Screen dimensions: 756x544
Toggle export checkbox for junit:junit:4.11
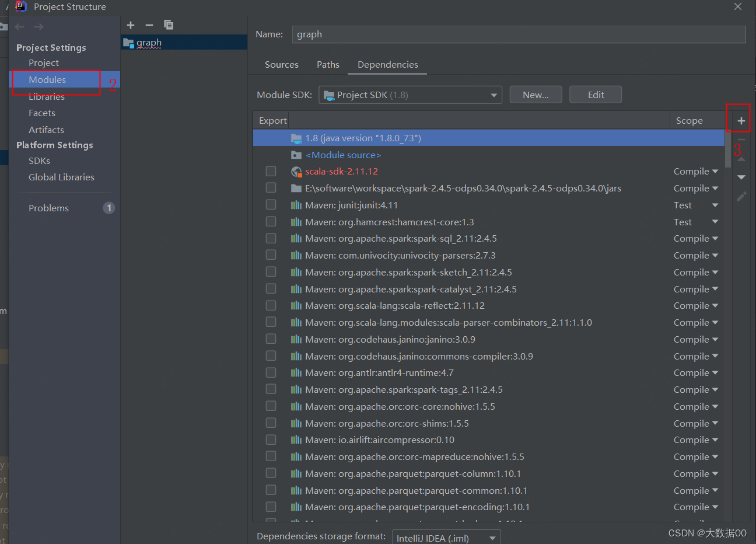[x=271, y=205]
